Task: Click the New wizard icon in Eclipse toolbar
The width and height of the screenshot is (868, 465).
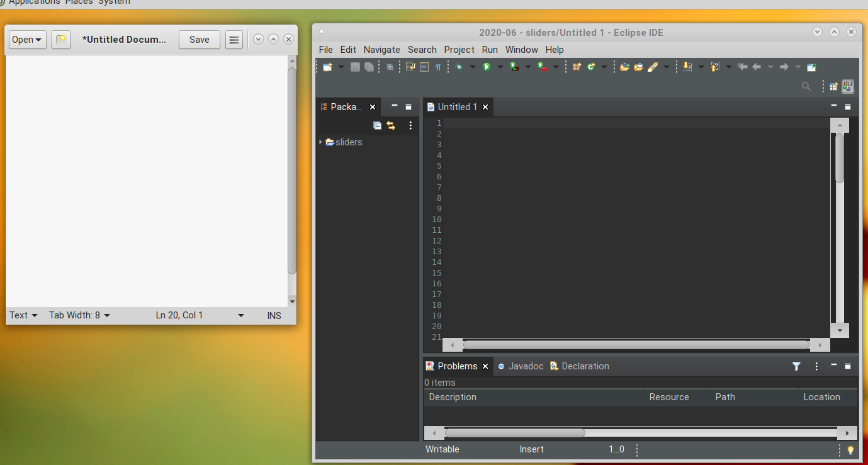Action: [x=327, y=67]
